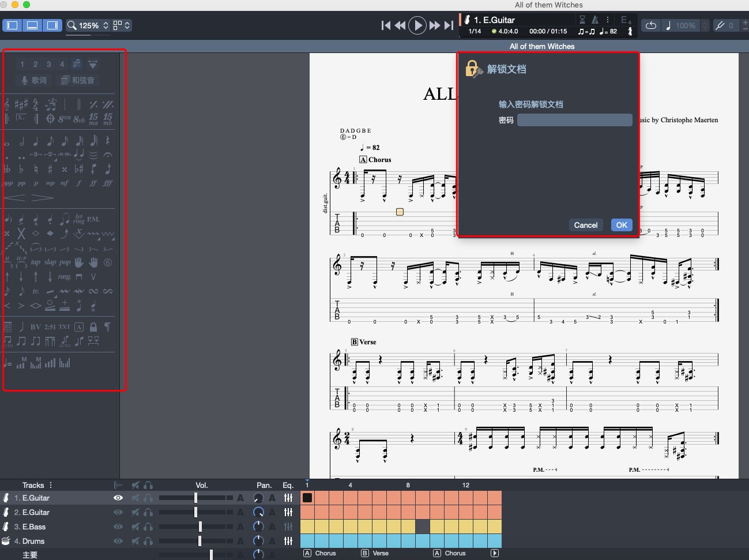
Task: Adjust the E.Guitar track 1 volume slider
Action: (195, 498)
